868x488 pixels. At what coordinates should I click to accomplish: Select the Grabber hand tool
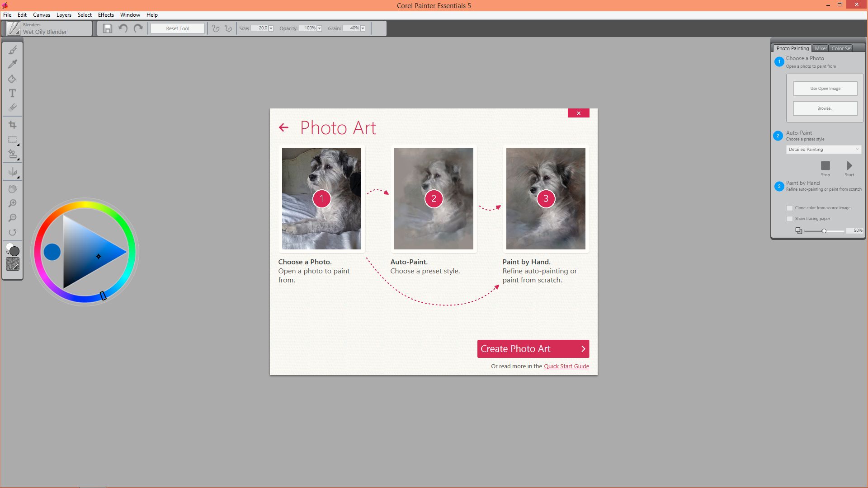coord(13,189)
